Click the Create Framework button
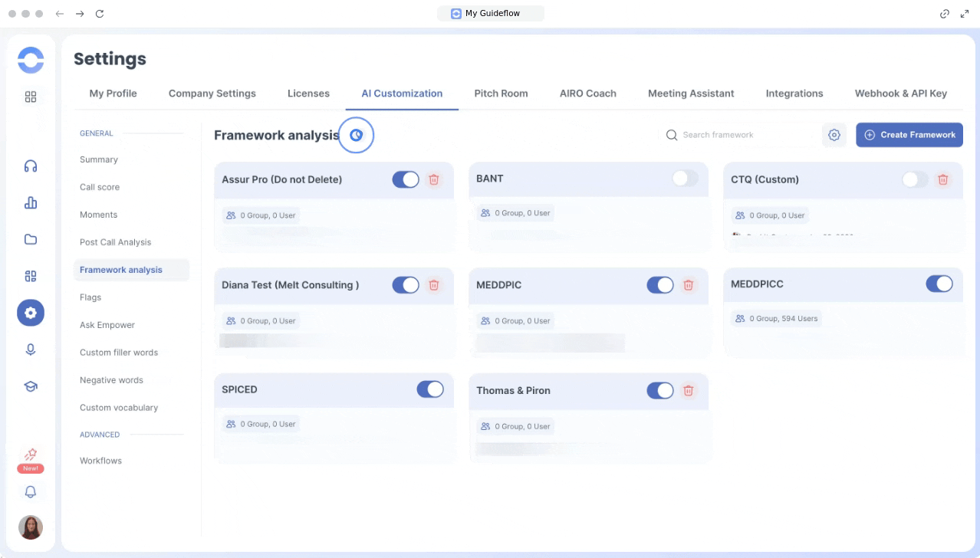This screenshot has width=980, height=558. 909,135
